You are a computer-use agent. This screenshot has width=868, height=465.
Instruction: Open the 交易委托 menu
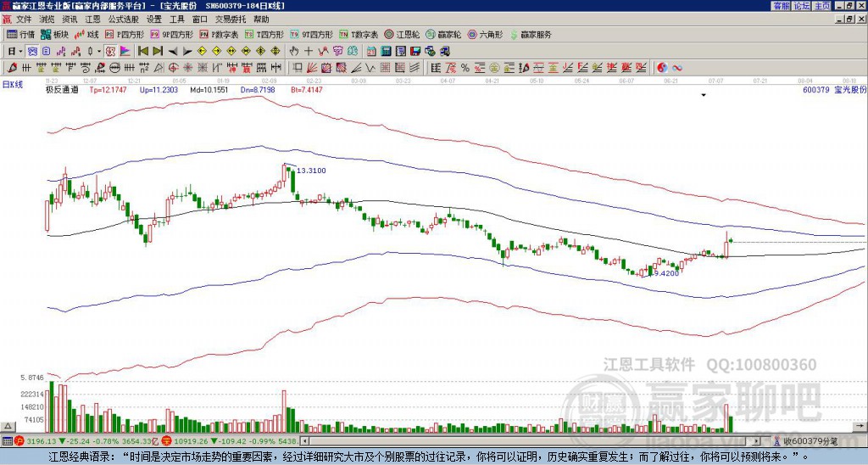pos(231,20)
